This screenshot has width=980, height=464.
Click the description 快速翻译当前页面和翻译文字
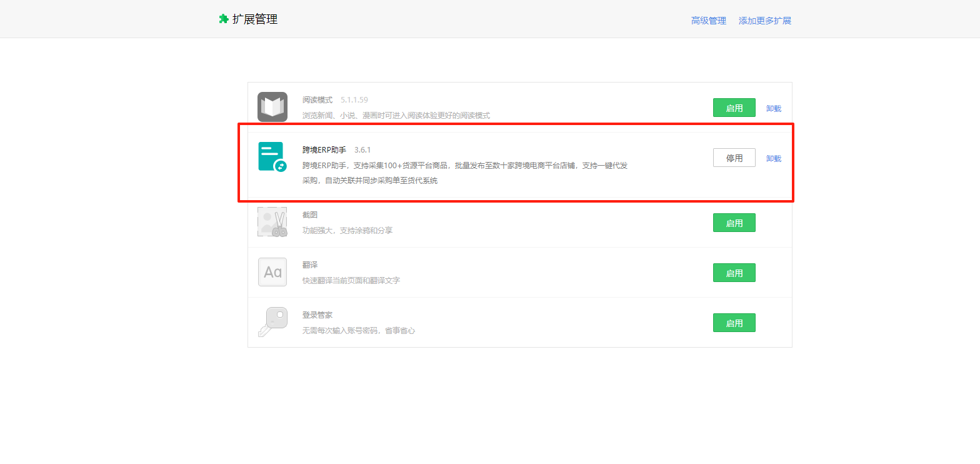point(351,280)
